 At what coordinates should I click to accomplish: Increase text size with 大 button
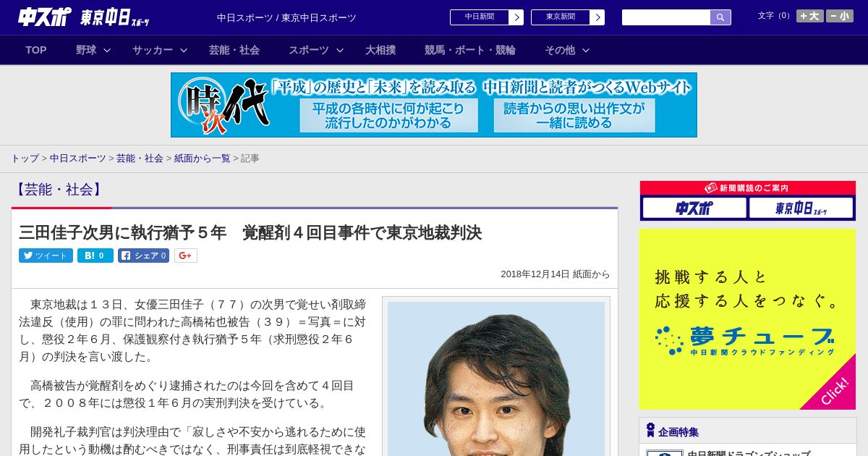click(x=809, y=16)
